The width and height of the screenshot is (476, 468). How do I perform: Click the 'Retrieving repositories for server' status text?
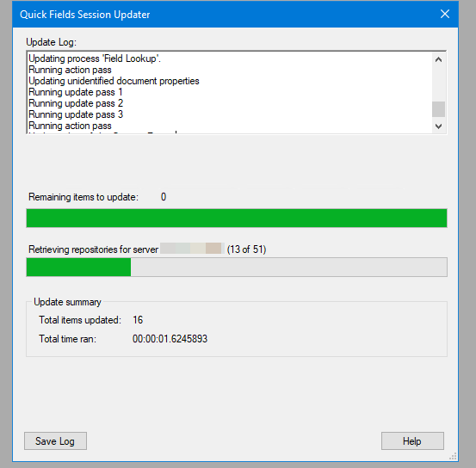coord(94,249)
